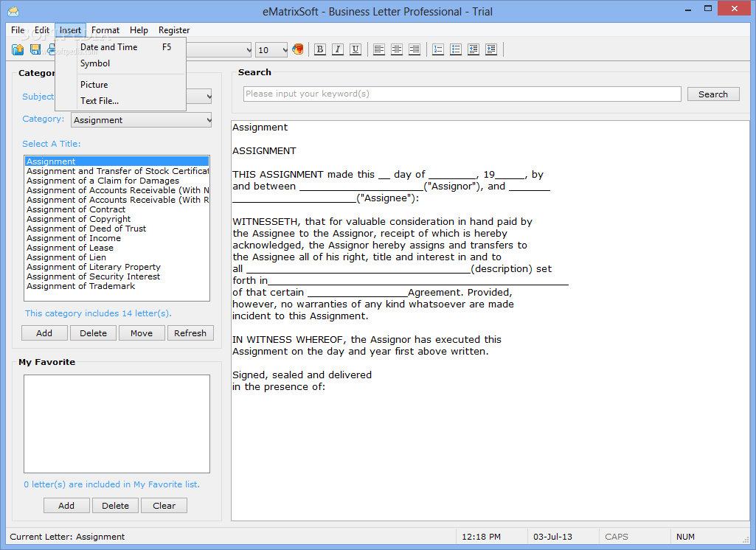Open the Edit menu
This screenshot has width=756, height=550.
[x=42, y=30]
